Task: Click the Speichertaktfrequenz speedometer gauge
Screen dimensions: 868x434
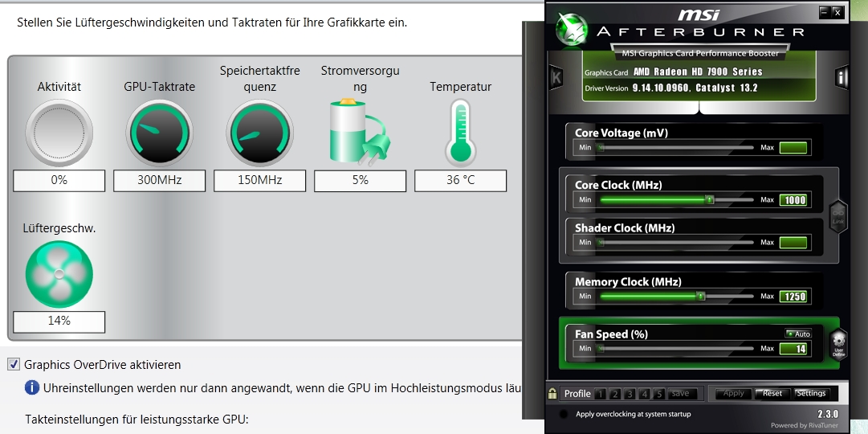Action: coord(259,133)
